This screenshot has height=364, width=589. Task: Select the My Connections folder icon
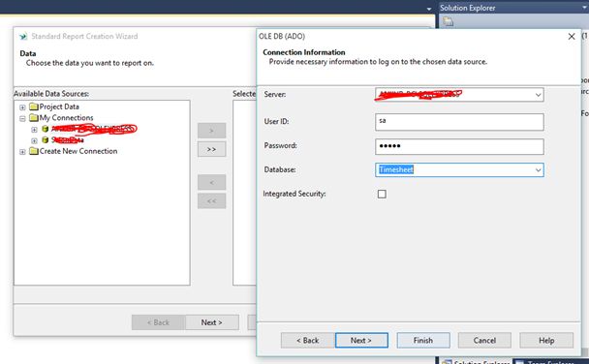point(34,118)
